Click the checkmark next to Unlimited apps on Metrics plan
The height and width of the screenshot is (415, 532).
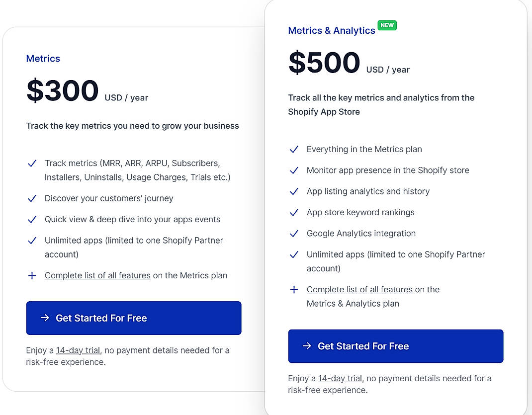pos(32,241)
